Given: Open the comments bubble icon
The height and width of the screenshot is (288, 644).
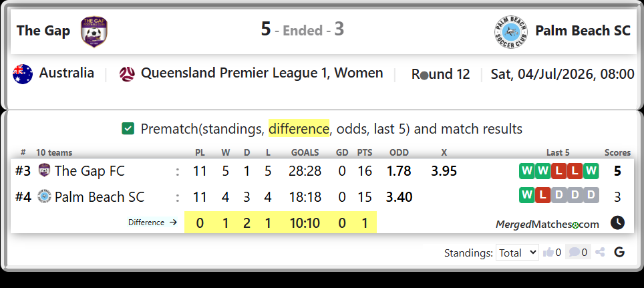Looking at the screenshot, I should pyautogui.click(x=574, y=252).
